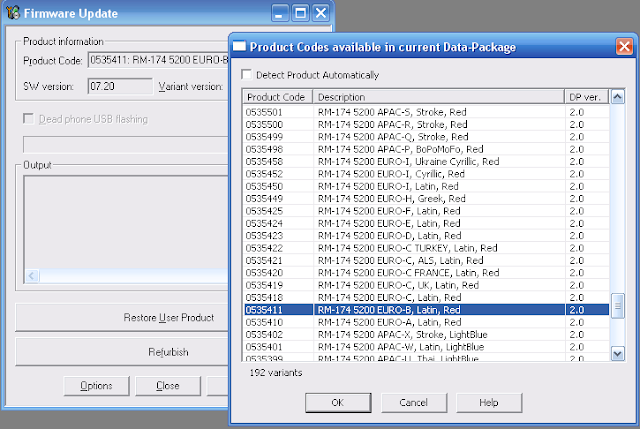
Task: Open Options in Firmware Update window
Action: [x=96, y=386]
